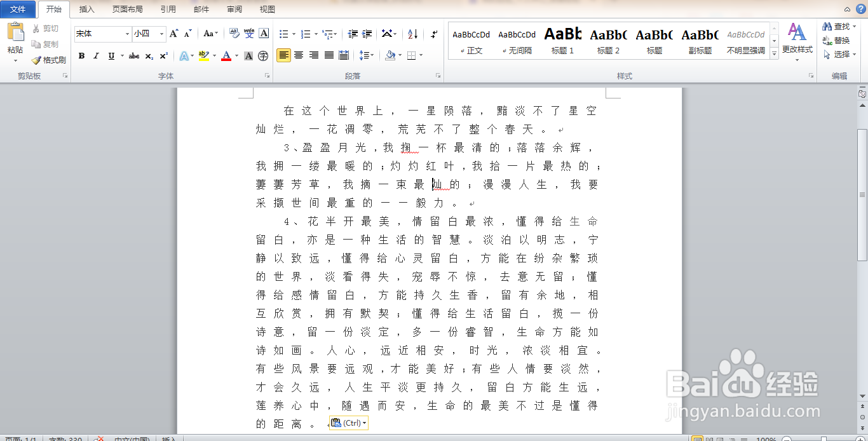Apply the 标题 1 style
This screenshot has height=441, width=868.
(x=562, y=39)
